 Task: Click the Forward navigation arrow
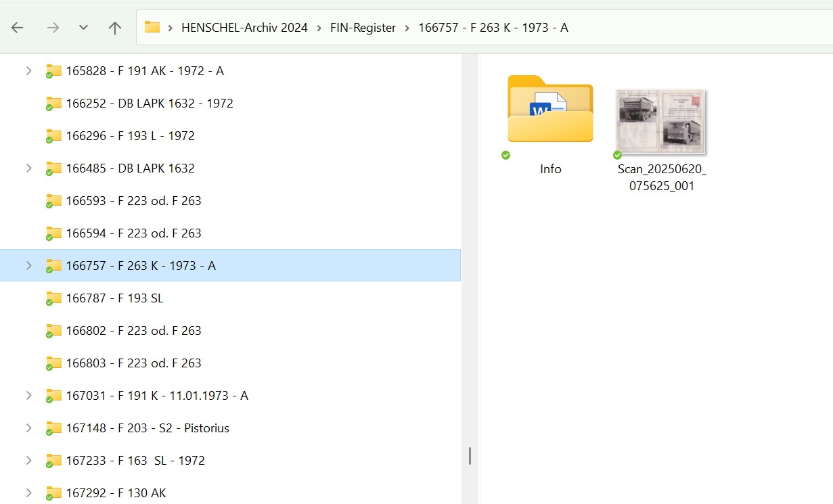53,28
